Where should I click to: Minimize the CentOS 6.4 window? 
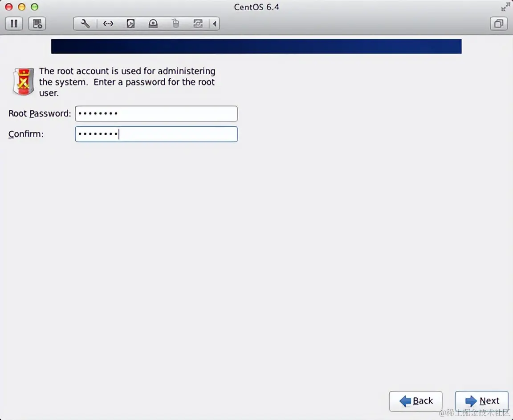pos(21,7)
